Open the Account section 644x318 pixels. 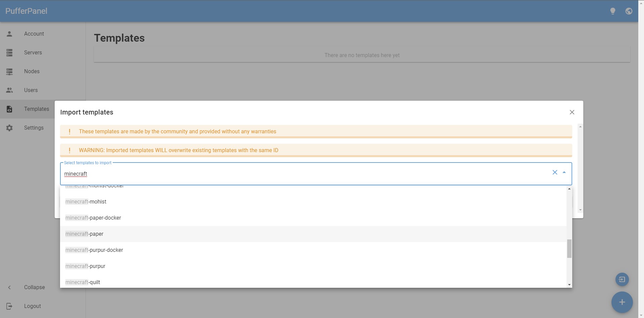(x=34, y=34)
